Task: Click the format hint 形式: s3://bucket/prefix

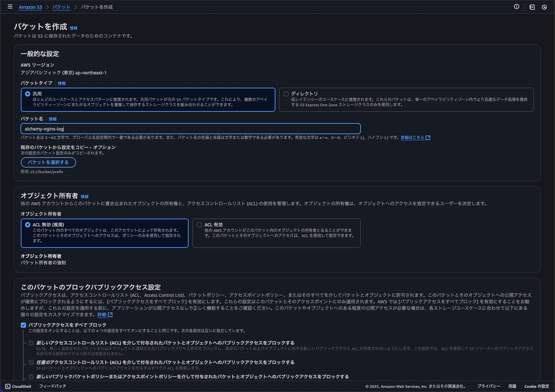Action: coord(42,172)
